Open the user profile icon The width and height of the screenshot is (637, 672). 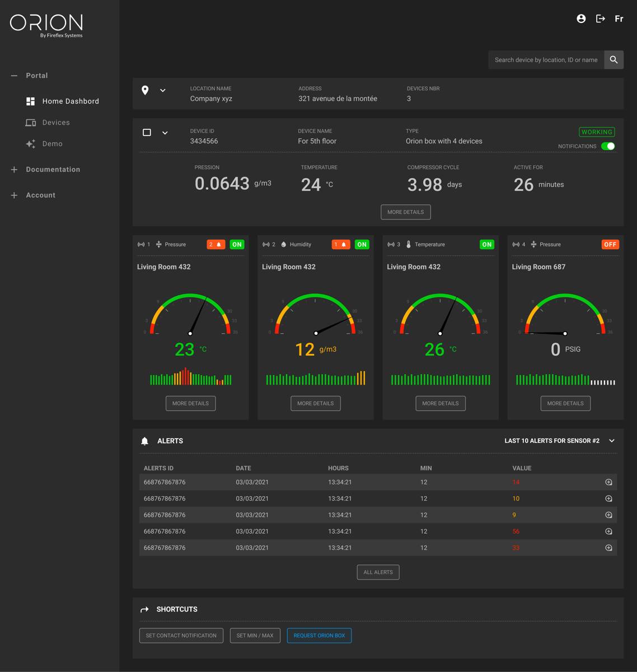581,18
